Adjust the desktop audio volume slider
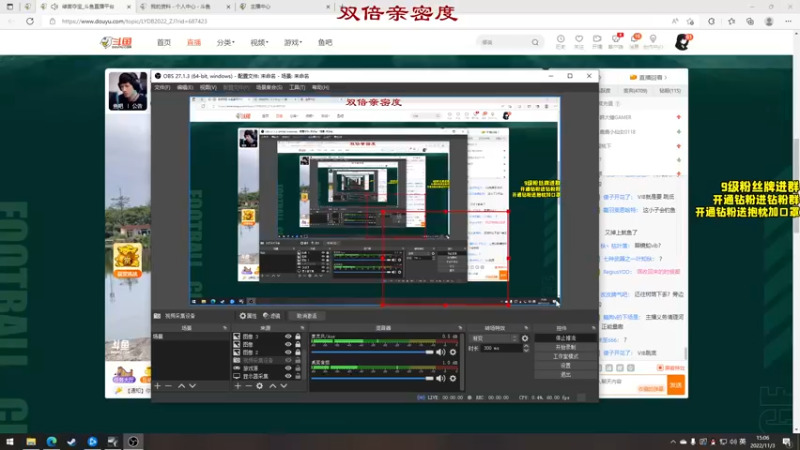This screenshot has height=450, width=800. tap(372, 378)
